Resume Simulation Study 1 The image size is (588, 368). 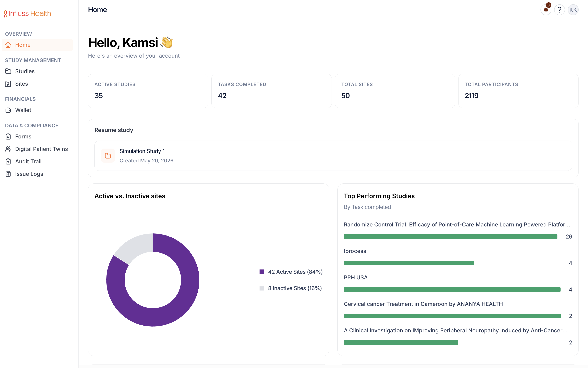point(333,156)
